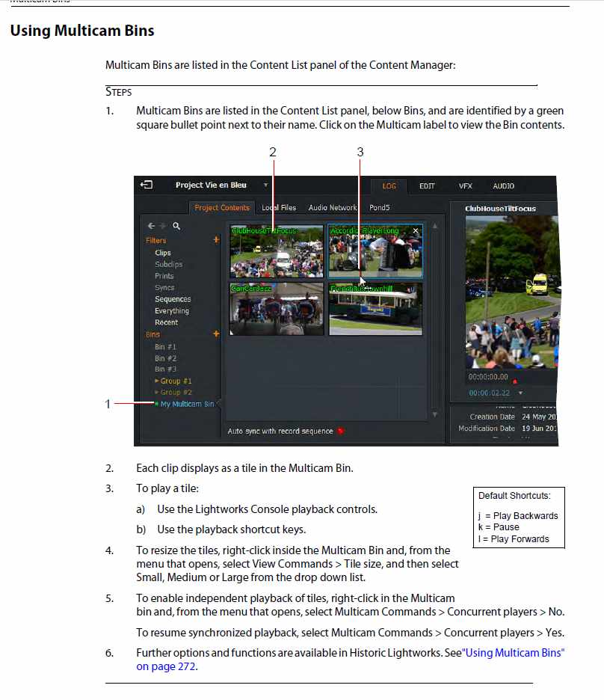
Task: Click the Bins section heading
Action: tap(152, 334)
